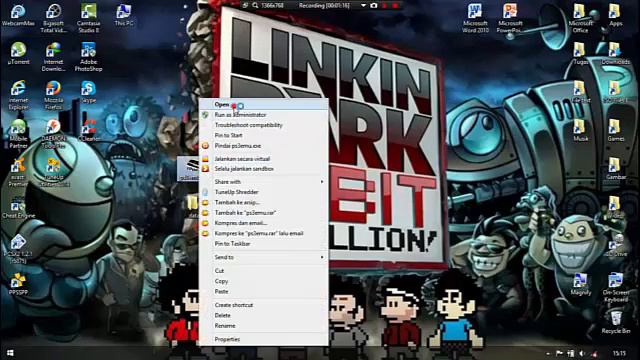Select the PPSSPP desktop shortcut
This screenshot has height=360, width=640.
[x=18, y=284]
